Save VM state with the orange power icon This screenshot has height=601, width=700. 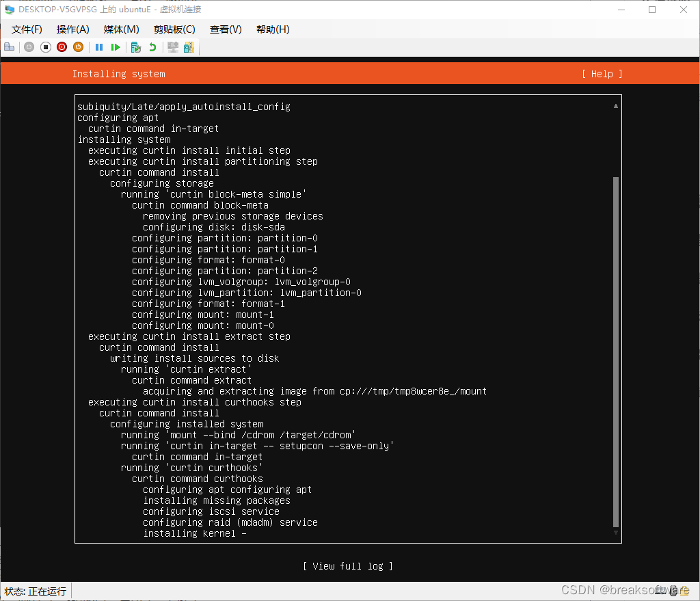click(78, 47)
